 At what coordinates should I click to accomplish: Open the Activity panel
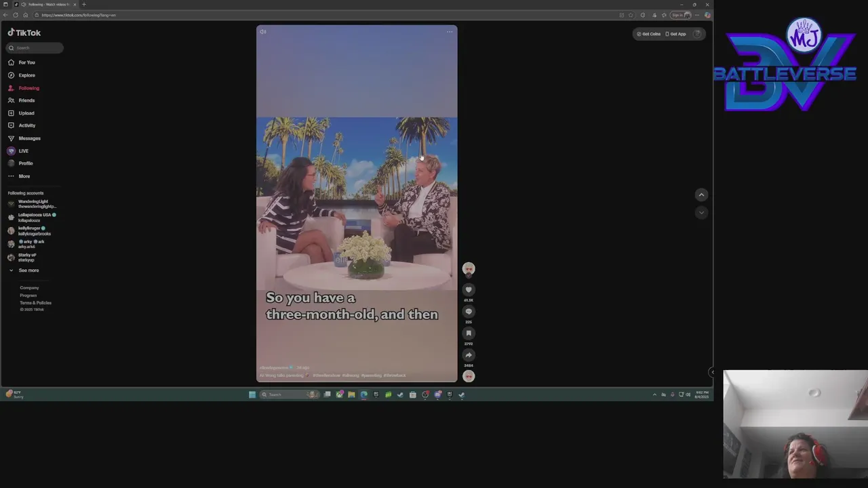click(22, 125)
